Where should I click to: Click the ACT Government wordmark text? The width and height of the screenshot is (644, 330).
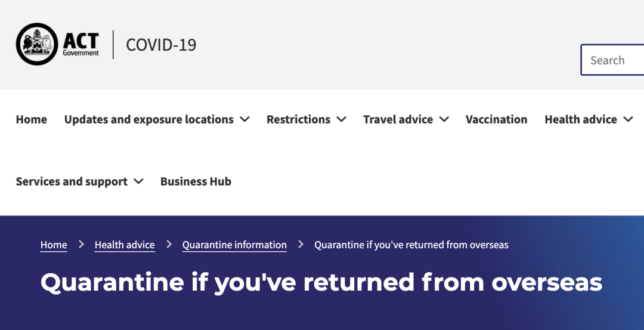click(x=81, y=44)
